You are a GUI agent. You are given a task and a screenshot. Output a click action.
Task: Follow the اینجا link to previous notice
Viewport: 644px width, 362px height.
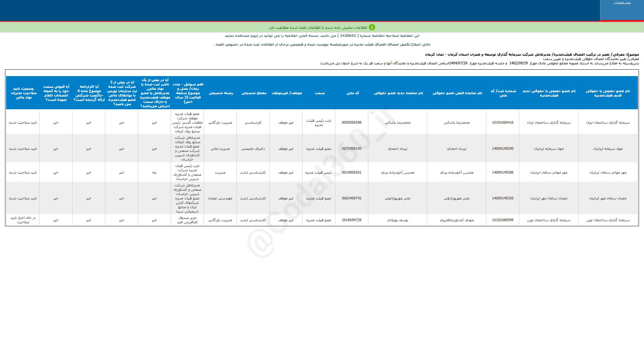255,36
